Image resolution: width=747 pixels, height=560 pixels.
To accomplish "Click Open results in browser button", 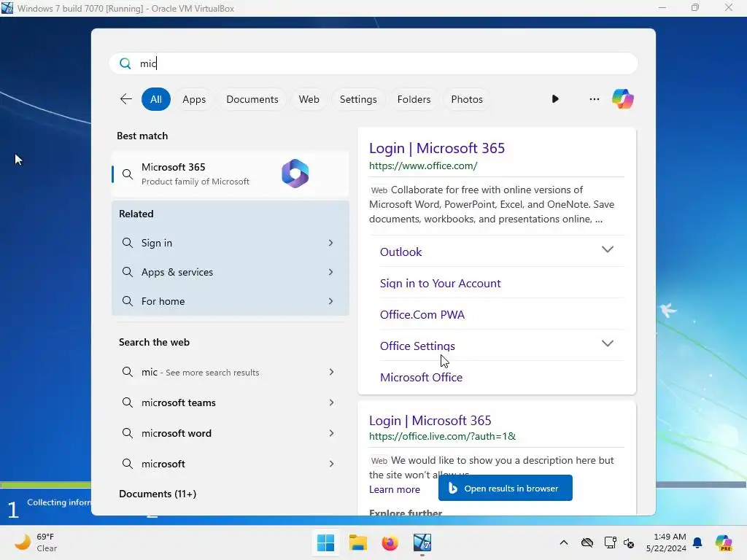I will tap(506, 488).
